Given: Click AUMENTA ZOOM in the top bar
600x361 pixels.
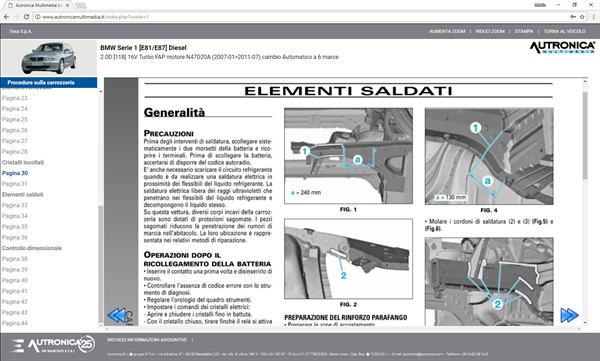Looking at the screenshot, I should point(447,31).
